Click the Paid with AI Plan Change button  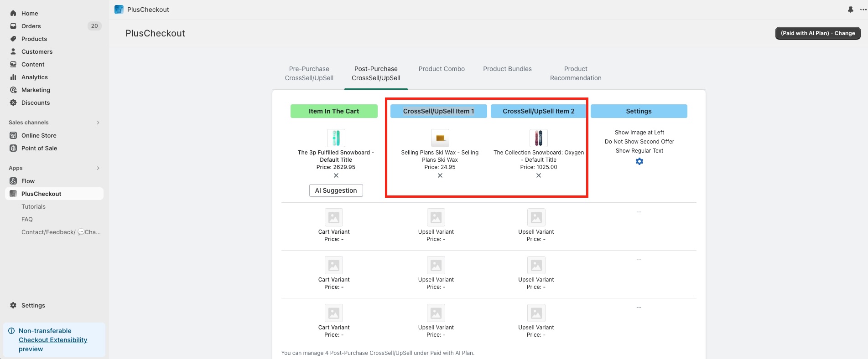click(x=818, y=33)
